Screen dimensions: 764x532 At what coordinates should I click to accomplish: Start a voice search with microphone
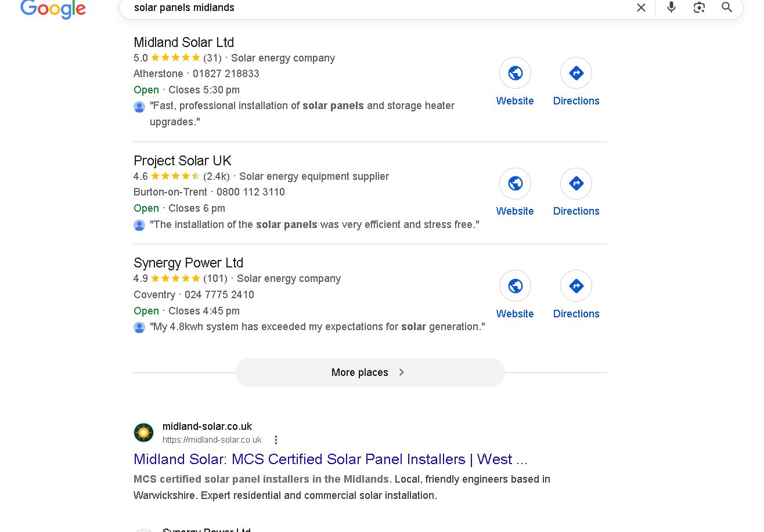[671, 8]
